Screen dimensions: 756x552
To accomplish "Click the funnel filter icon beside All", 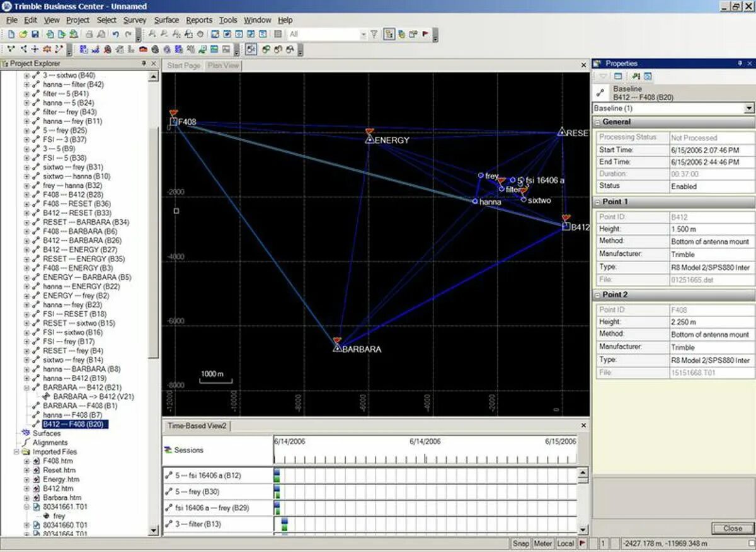I will point(374,34).
